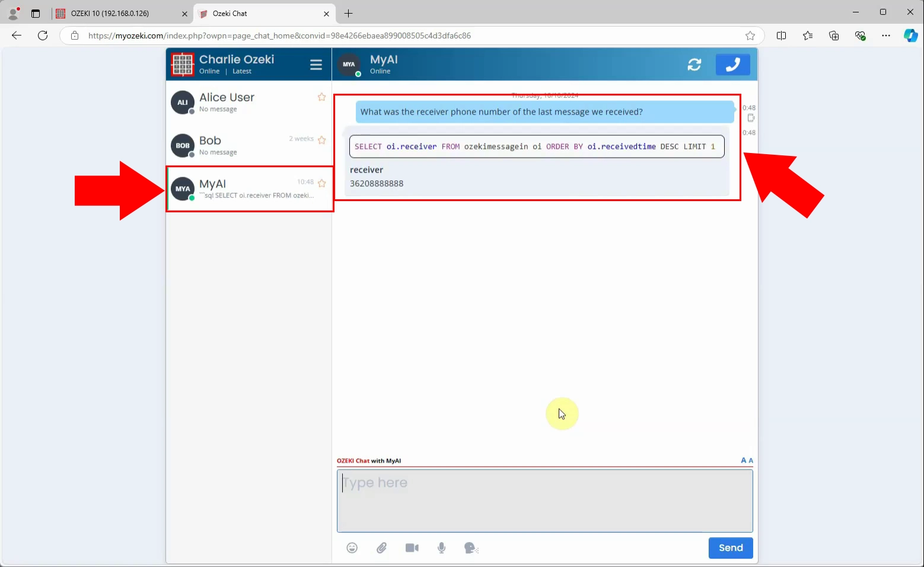This screenshot has height=567, width=924.
Task: Open the split screen browser icon
Action: coord(782,36)
